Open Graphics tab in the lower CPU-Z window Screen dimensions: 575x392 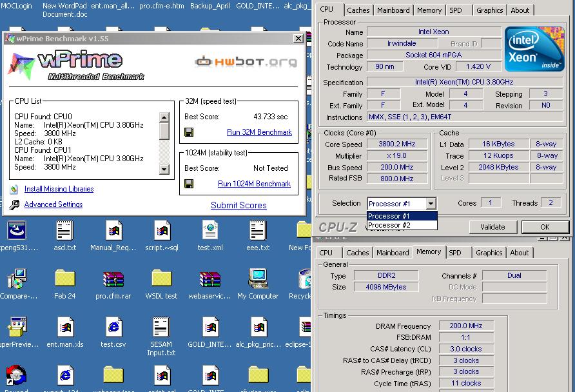click(489, 253)
